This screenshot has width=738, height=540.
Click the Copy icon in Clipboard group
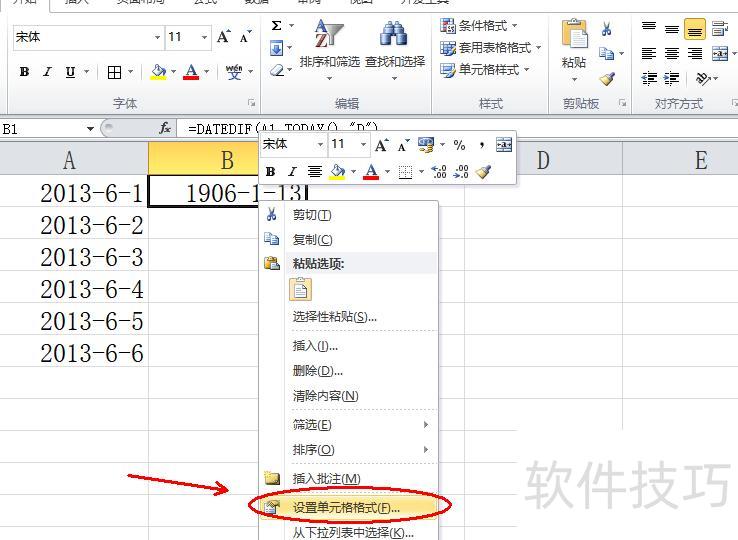(606, 54)
